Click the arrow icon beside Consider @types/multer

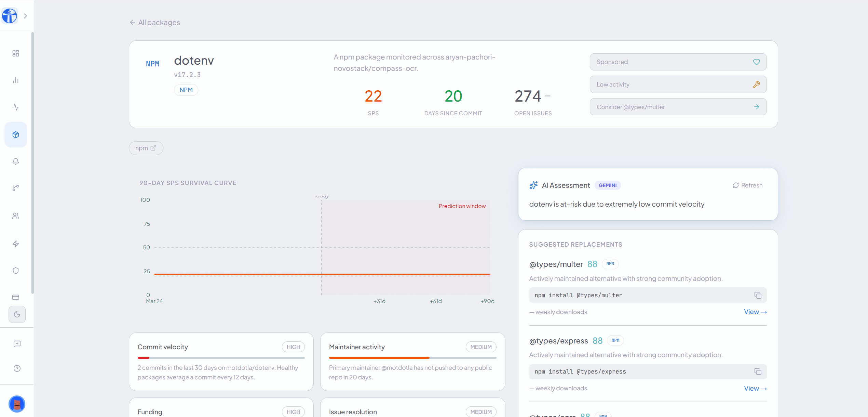pos(757,107)
